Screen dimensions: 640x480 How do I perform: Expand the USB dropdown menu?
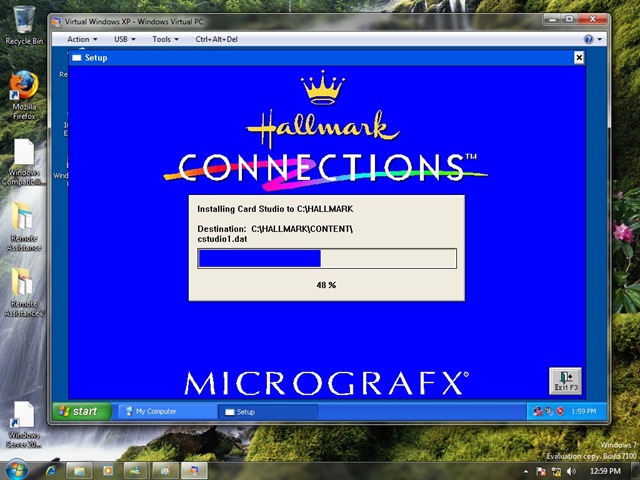[x=125, y=39]
